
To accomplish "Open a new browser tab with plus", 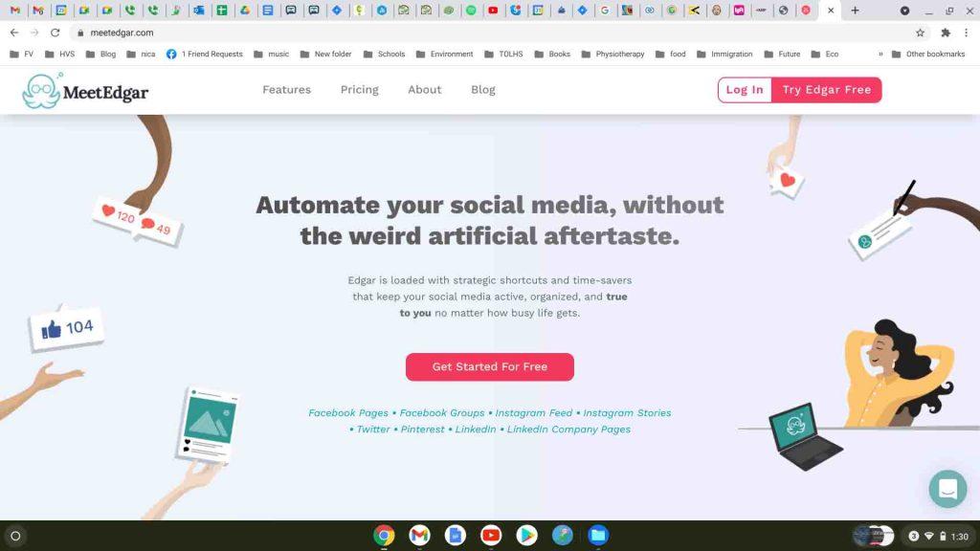I will click(855, 11).
